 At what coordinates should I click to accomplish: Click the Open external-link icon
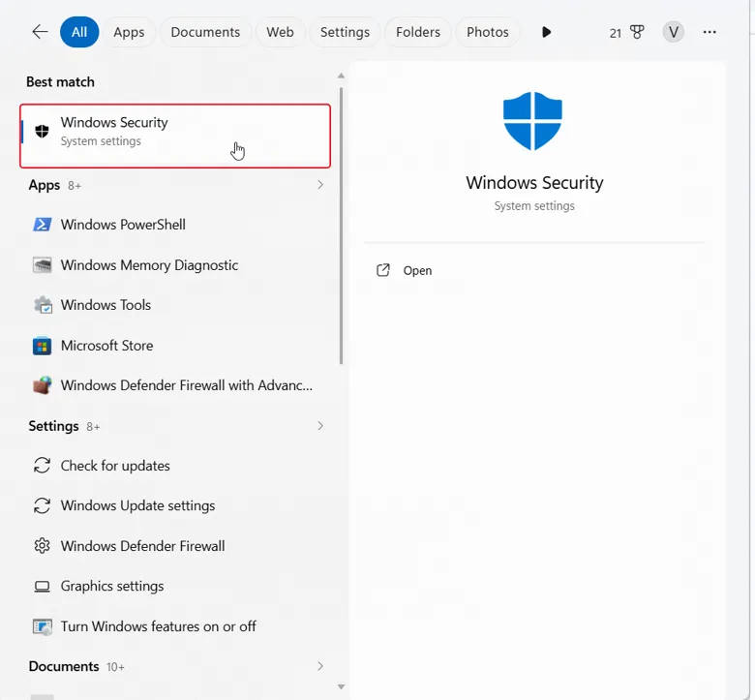click(x=382, y=270)
